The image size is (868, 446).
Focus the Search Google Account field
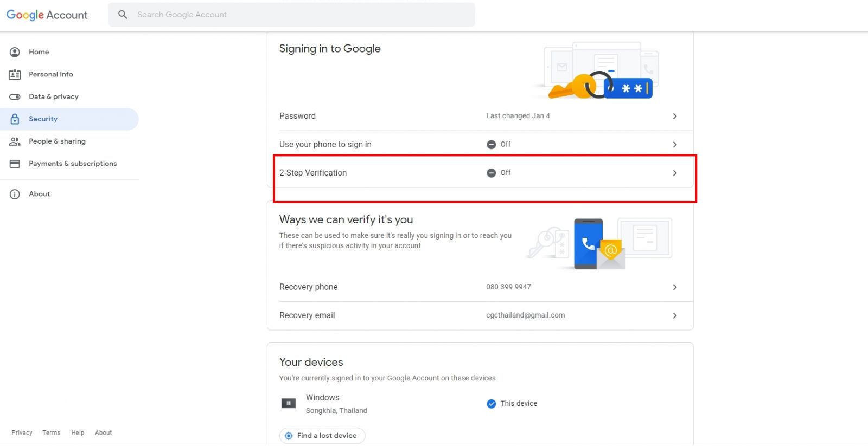coord(292,15)
